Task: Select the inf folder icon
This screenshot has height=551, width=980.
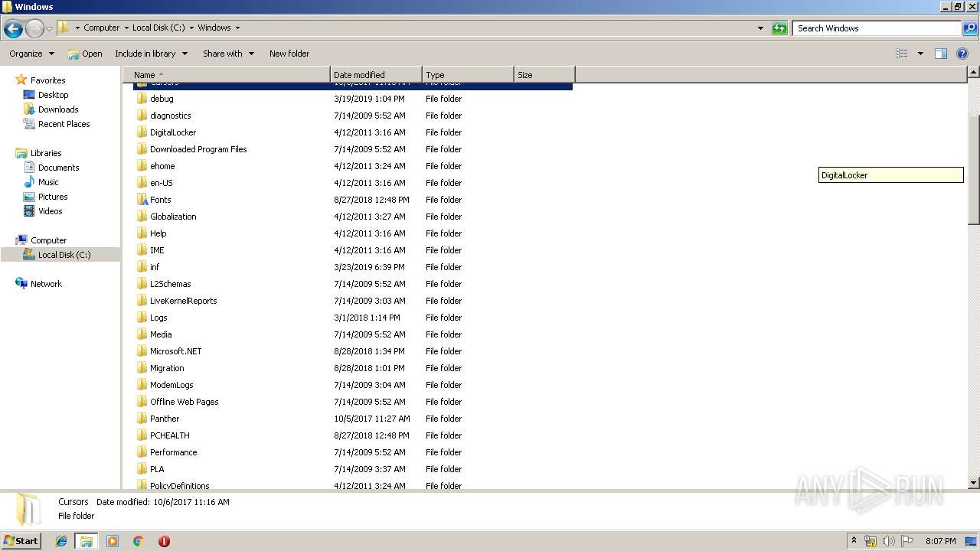Action: tap(142, 267)
